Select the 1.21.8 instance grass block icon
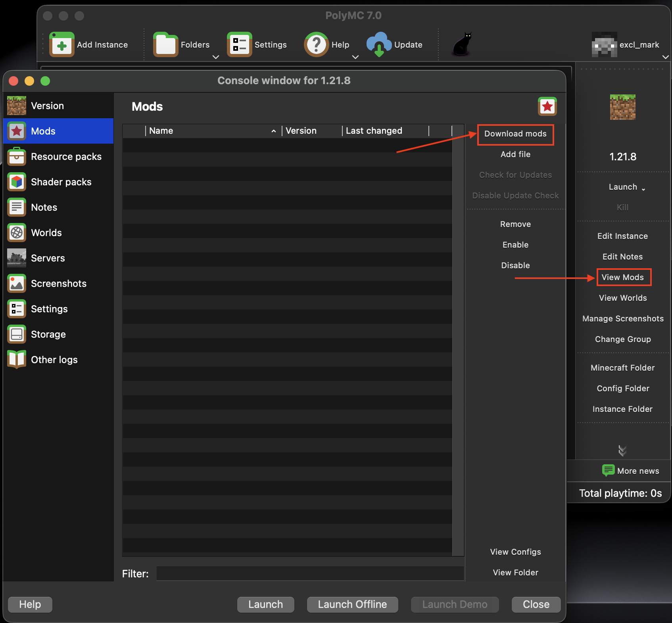 pos(622,108)
